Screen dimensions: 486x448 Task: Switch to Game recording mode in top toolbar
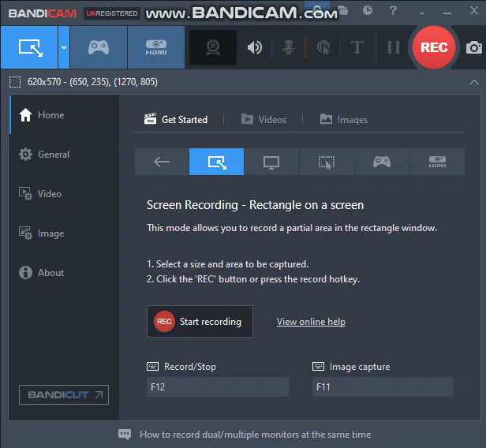99,47
